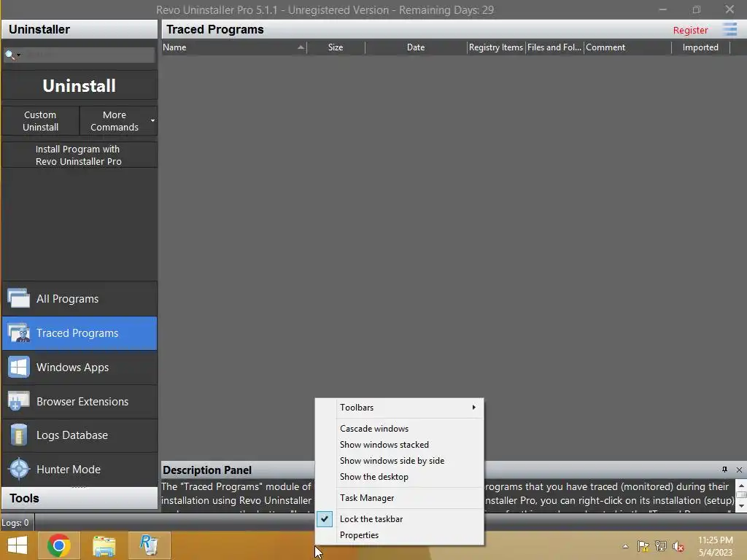The image size is (747, 560).
Task: Open the Windows Apps module icon
Action: click(x=18, y=367)
